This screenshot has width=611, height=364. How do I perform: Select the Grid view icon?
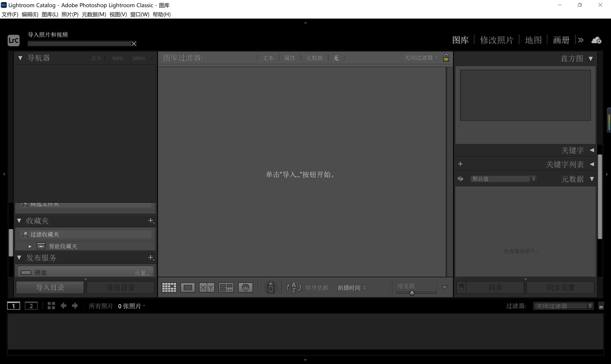point(169,287)
